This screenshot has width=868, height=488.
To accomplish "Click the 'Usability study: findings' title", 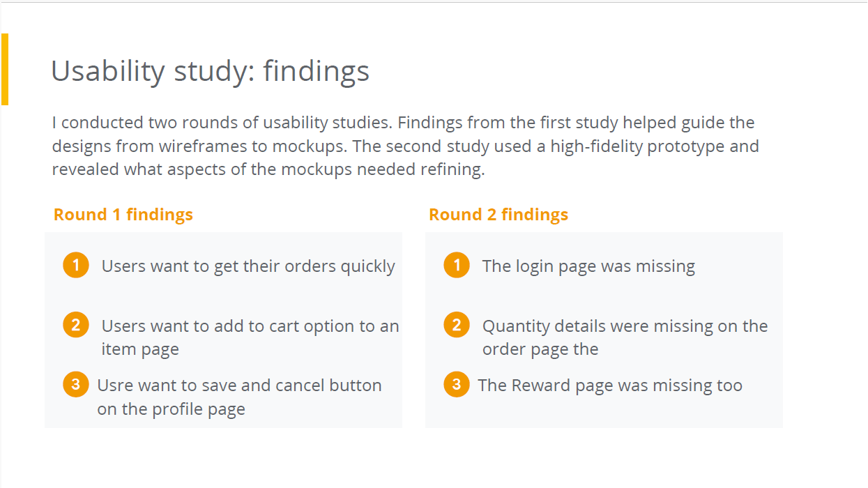I will click(x=210, y=71).
